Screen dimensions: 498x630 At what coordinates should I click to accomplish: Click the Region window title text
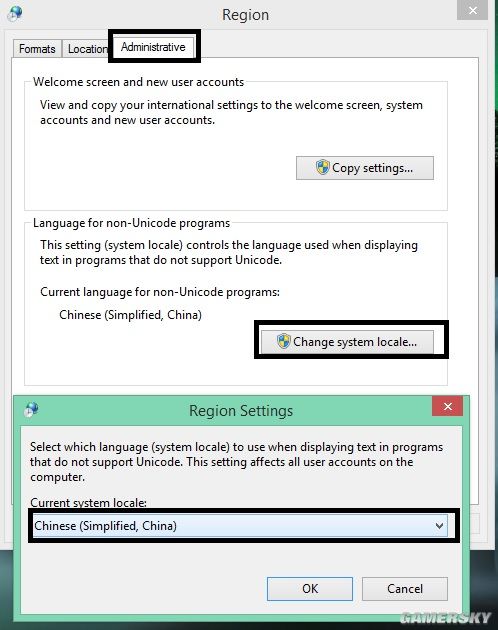click(x=246, y=15)
